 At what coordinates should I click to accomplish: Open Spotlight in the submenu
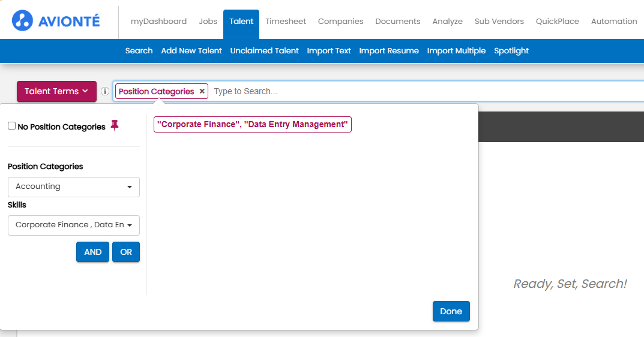pos(511,51)
